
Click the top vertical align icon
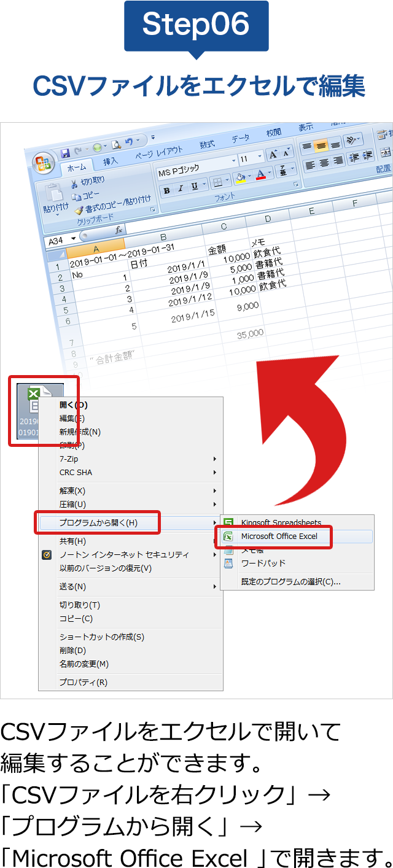point(306,146)
